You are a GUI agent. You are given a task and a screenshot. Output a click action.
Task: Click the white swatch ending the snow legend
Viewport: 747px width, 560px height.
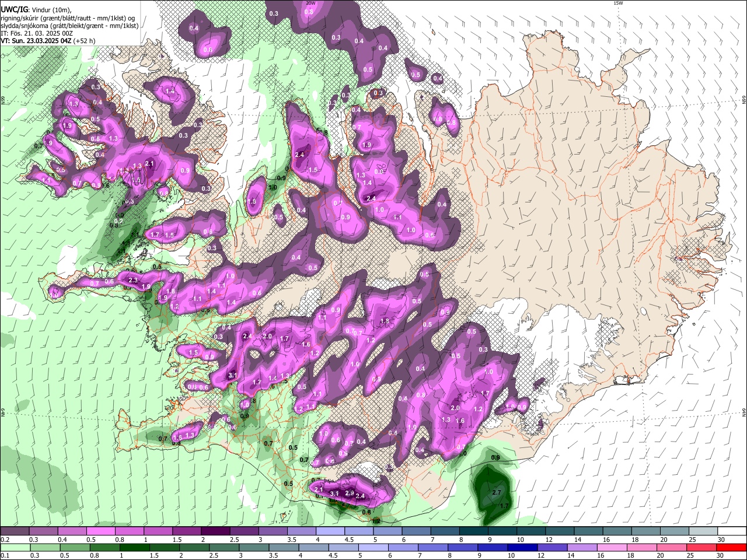coord(732,532)
